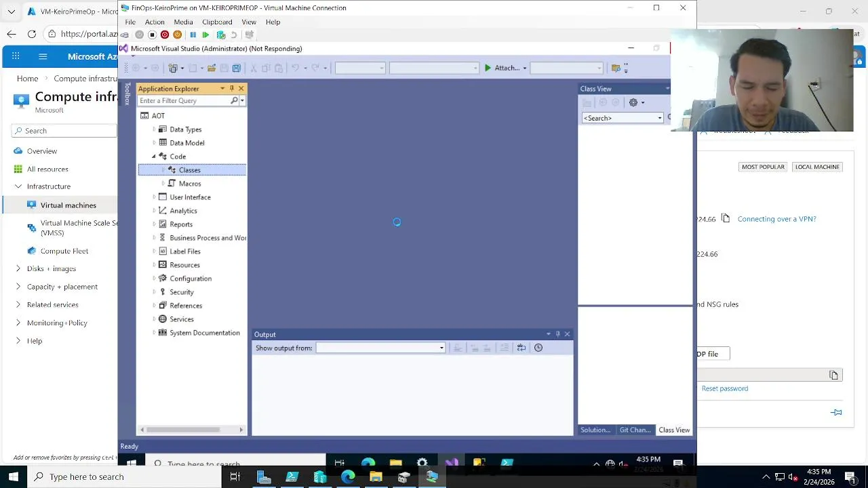
Task: Click the VM Pause button
Action: pyautogui.click(x=193, y=35)
